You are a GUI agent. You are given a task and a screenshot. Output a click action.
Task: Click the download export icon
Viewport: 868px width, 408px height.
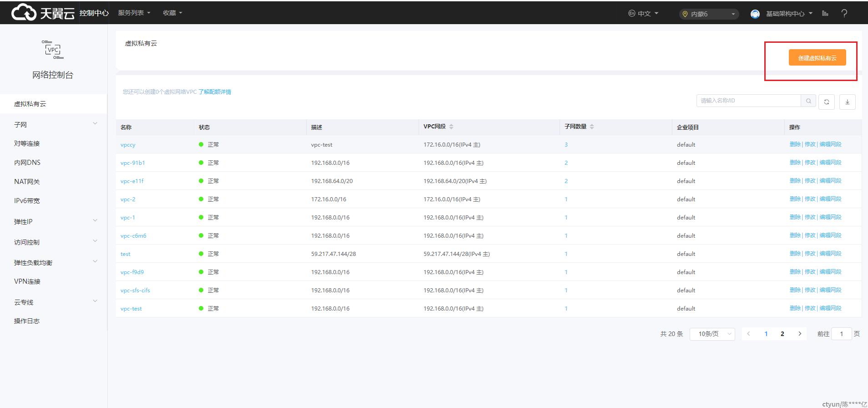[x=847, y=102]
